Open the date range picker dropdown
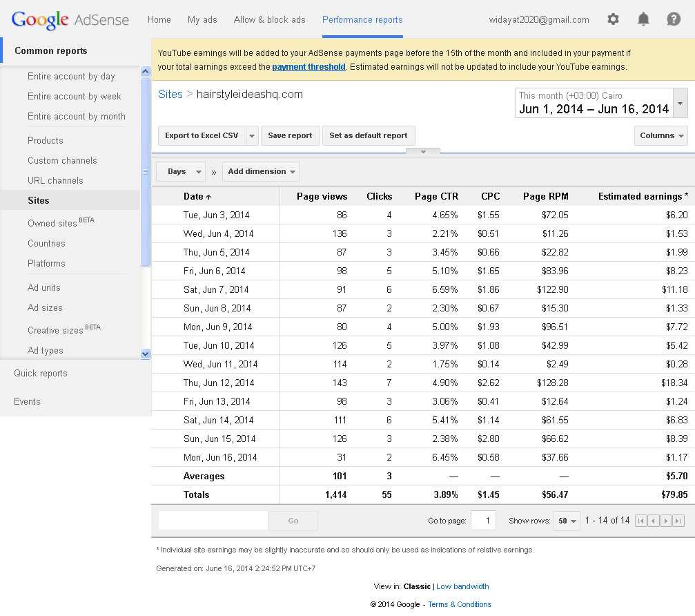This screenshot has height=616, width=695. 681,104
